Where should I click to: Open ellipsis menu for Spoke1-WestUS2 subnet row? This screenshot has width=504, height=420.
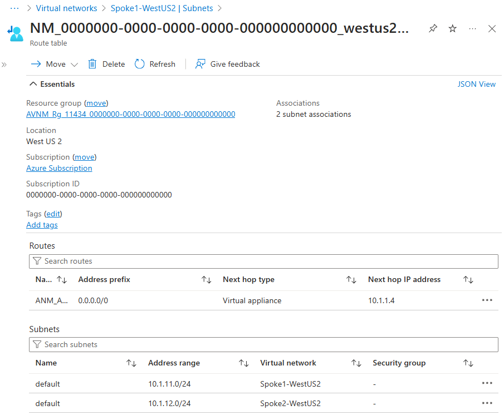click(x=487, y=383)
